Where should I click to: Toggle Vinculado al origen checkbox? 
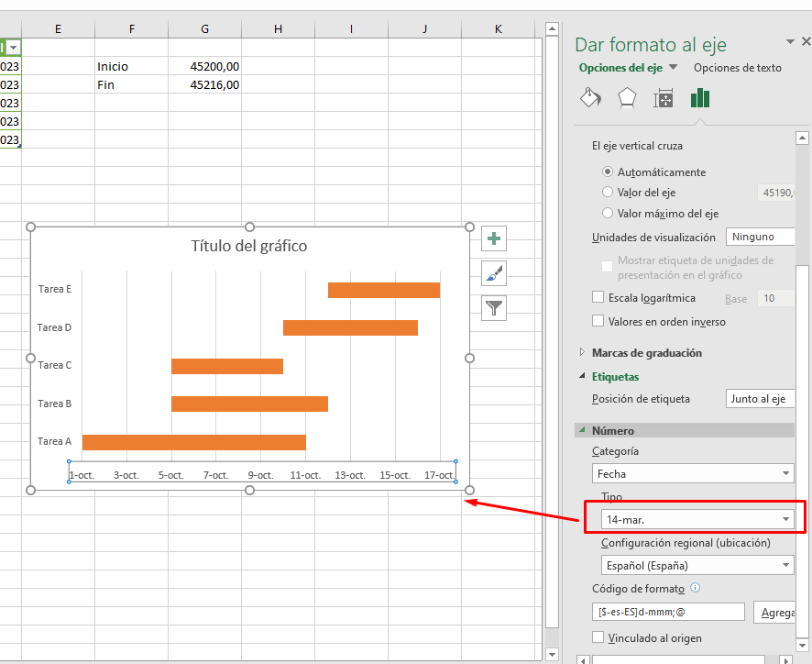pyautogui.click(x=598, y=637)
